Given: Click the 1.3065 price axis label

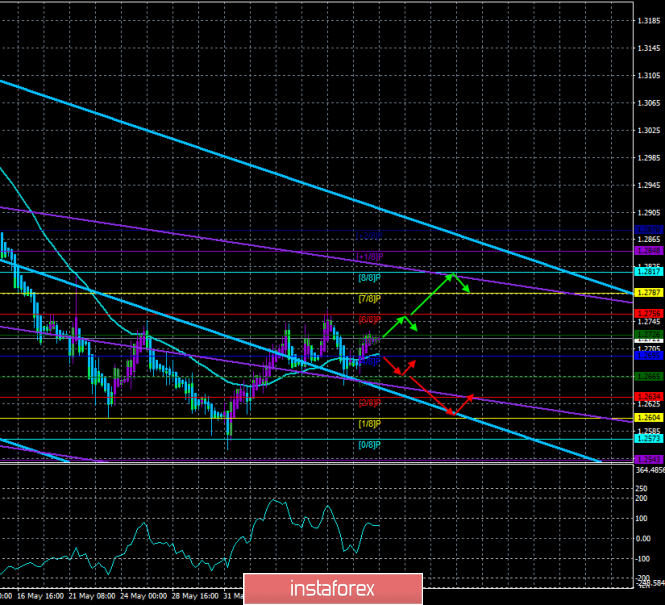Looking at the screenshot, I should 649,103.
